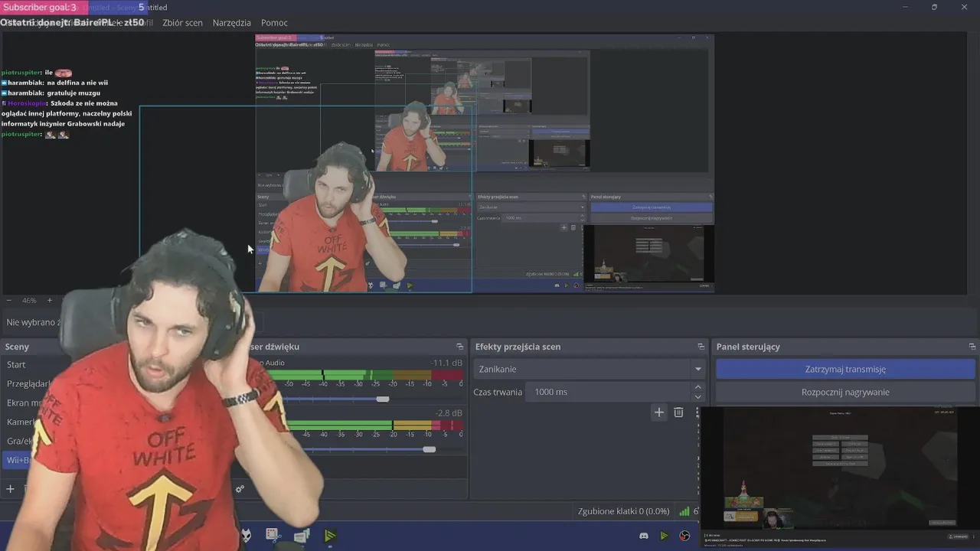Open the green arrow app beside Discord

pos(664,536)
